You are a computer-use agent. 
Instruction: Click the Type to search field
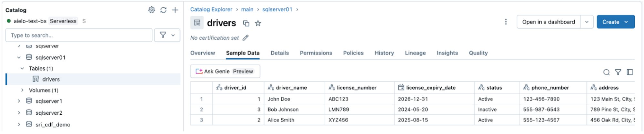tap(79, 35)
